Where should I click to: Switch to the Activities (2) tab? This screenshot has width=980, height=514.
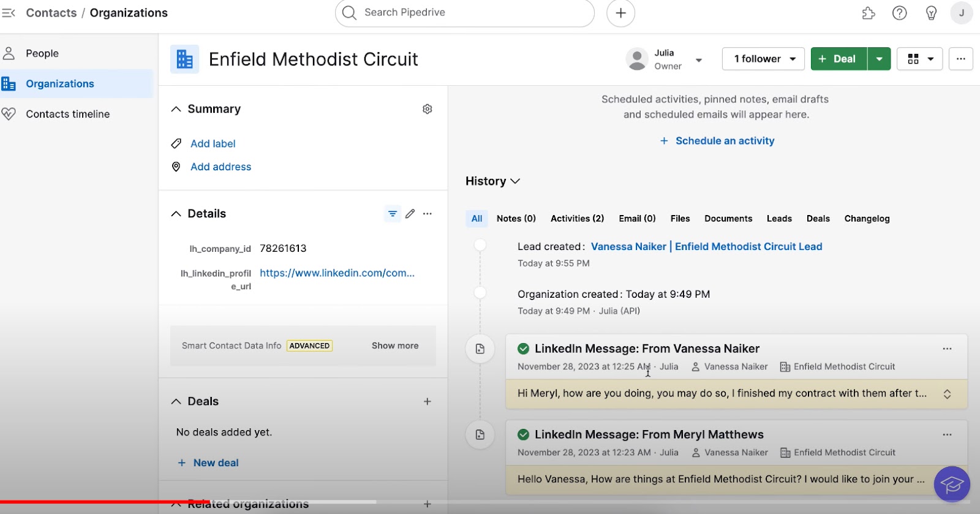point(577,219)
